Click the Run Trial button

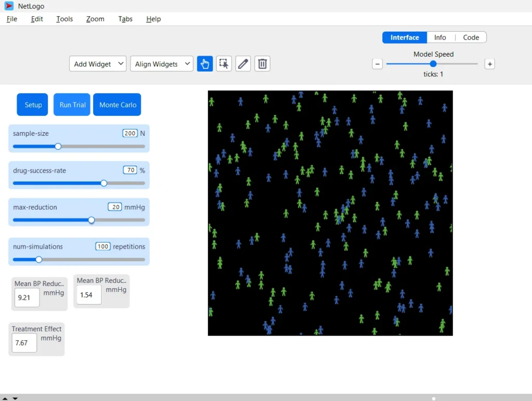[72, 105]
